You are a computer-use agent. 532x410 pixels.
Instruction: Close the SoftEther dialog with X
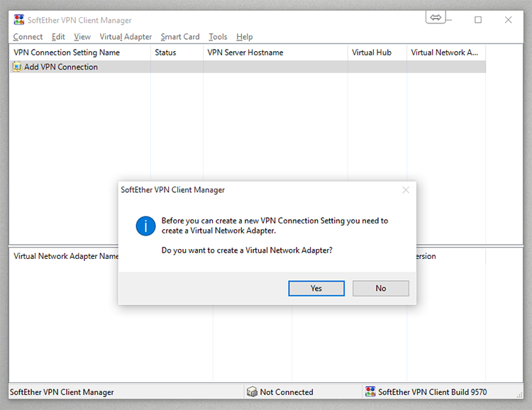coord(406,190)
